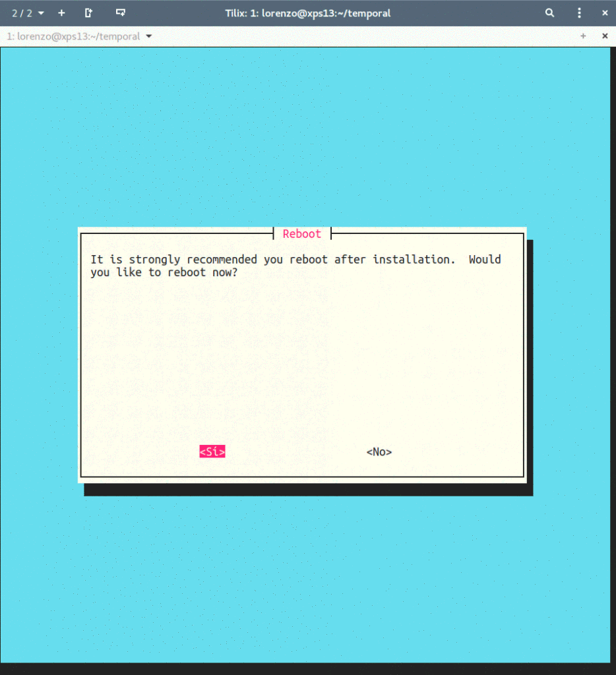Screen dimensions: 616x675
Task: Select No to postpone the reboot
Action: pos(379,452)
